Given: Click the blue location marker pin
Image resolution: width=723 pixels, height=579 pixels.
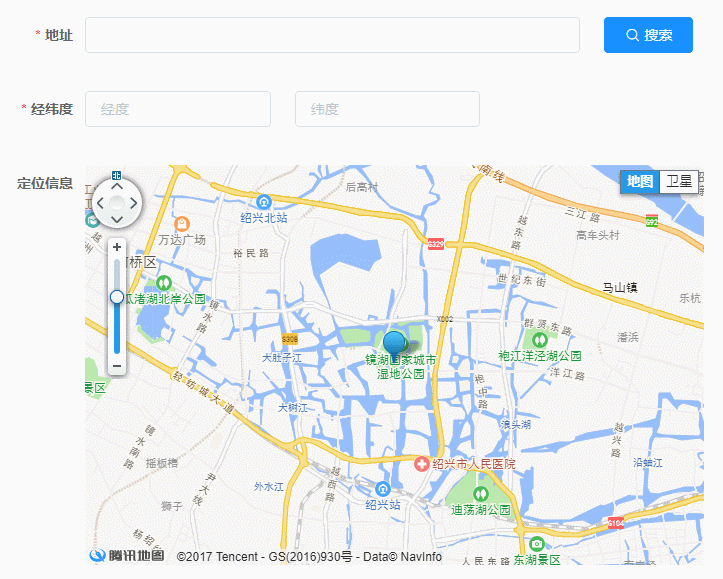Looking at the screenshot, I should point(395,344).
